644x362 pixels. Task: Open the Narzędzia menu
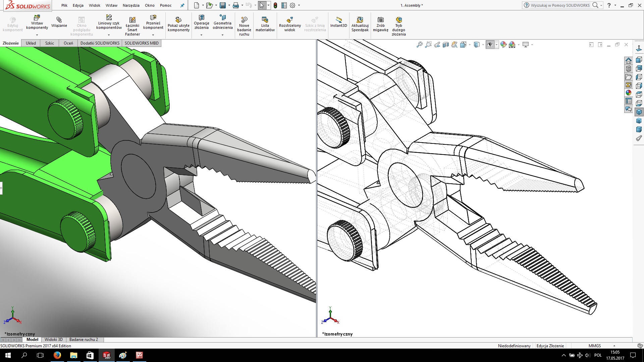[x=131, y=5]
